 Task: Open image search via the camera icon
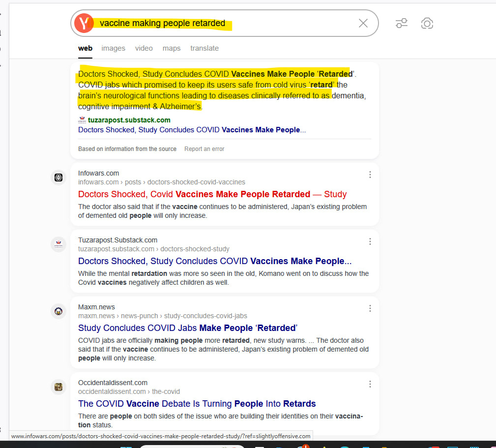pyautogui.click(x=427, y=23)
